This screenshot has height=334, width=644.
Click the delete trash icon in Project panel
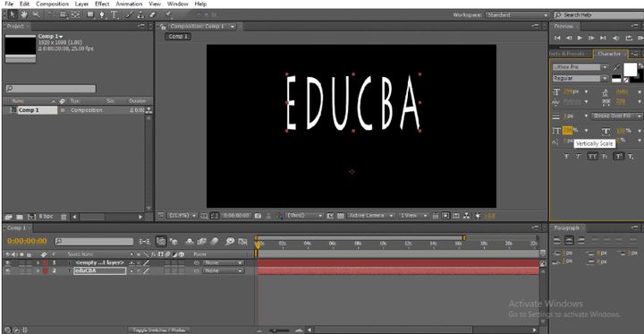click(x=64, y=217)
